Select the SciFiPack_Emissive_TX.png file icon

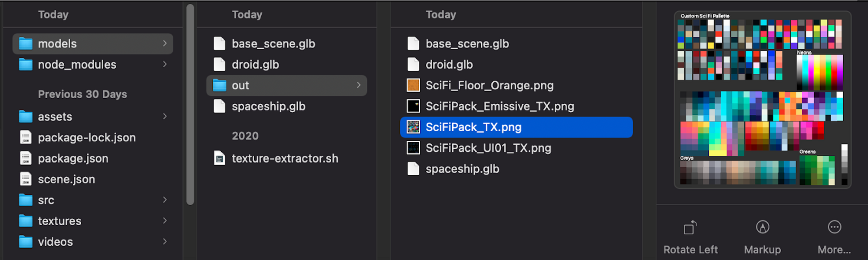coord(413,106)
